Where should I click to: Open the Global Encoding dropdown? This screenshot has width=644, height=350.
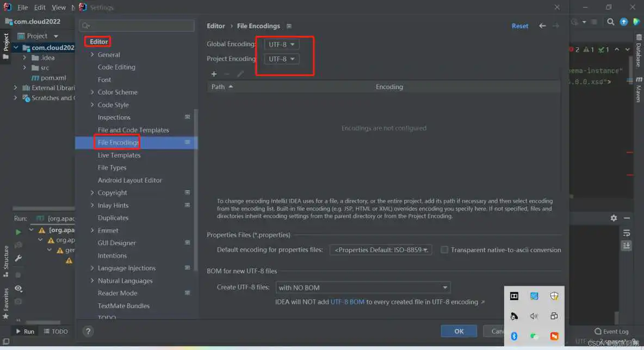pyautogui.click(x=282, y=44)
